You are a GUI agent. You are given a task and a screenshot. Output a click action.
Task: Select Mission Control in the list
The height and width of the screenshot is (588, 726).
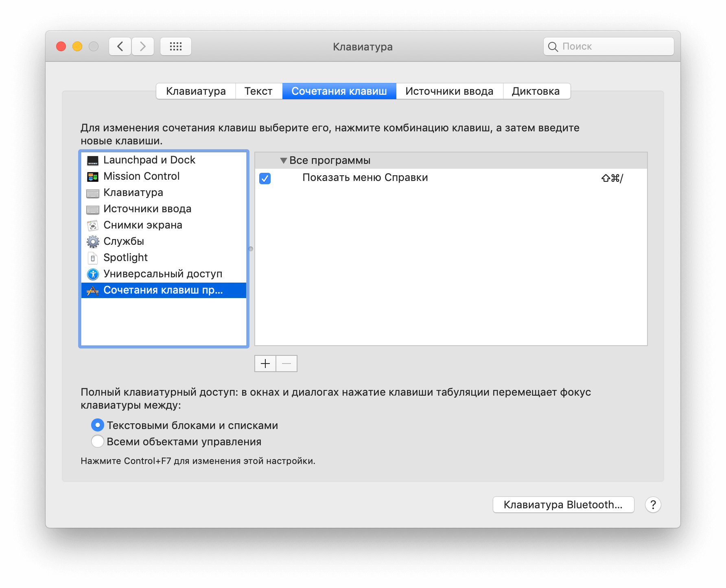coord(164,176)
